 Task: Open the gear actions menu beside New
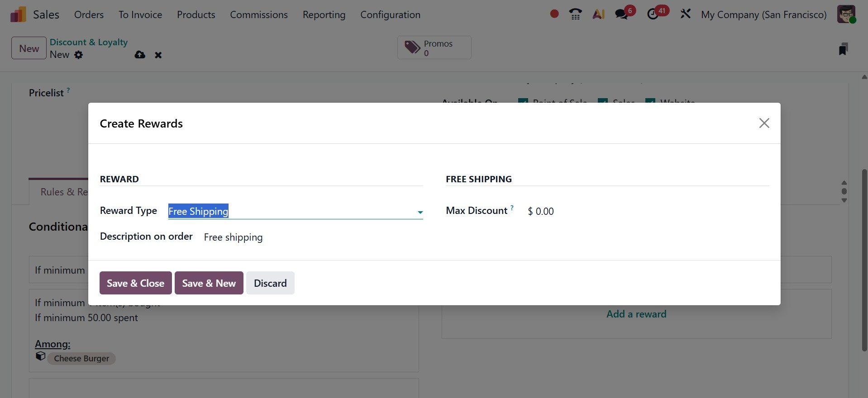click(x=79, y=55)
